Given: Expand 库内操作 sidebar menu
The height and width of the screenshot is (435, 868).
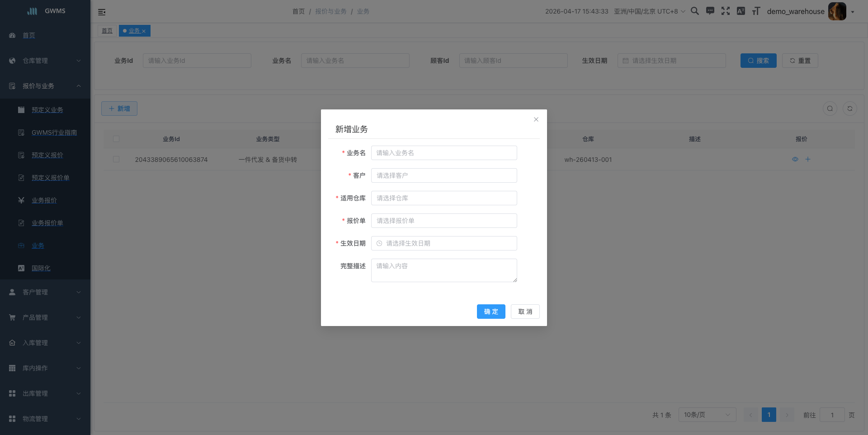Looking at the screenshot, I should coord(45,368).
